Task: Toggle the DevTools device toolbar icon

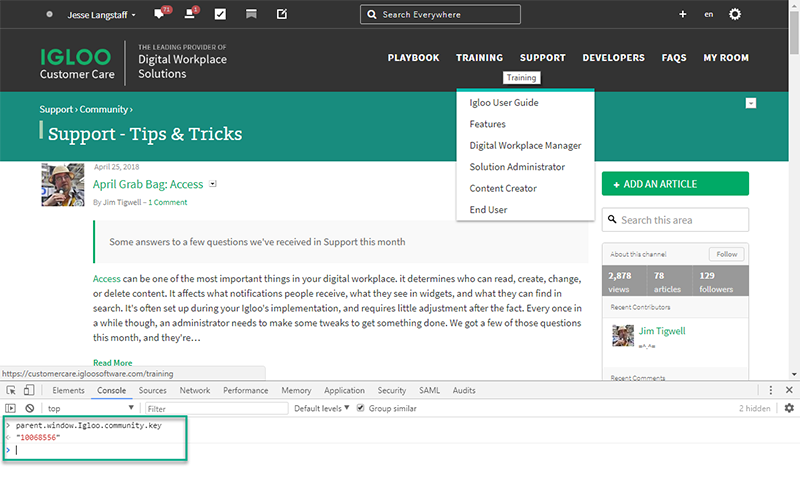Action: (x=29, y=390)
